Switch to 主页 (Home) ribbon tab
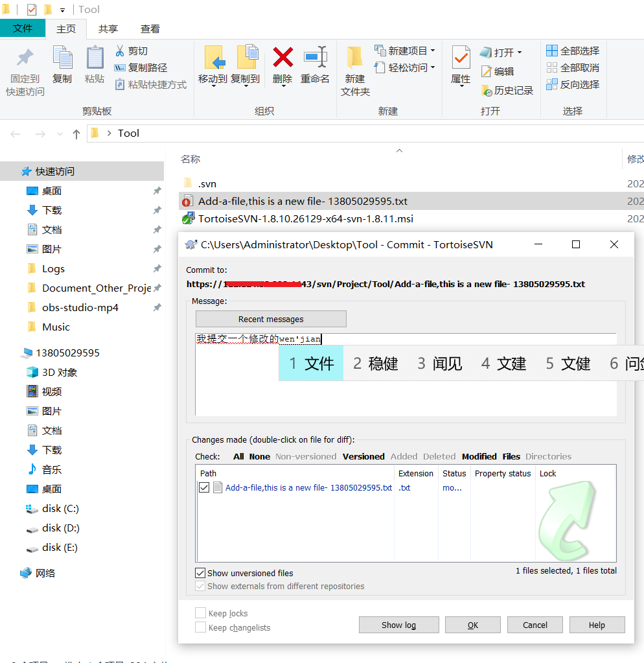Viewport: 644px width, 663px height. 66,29
